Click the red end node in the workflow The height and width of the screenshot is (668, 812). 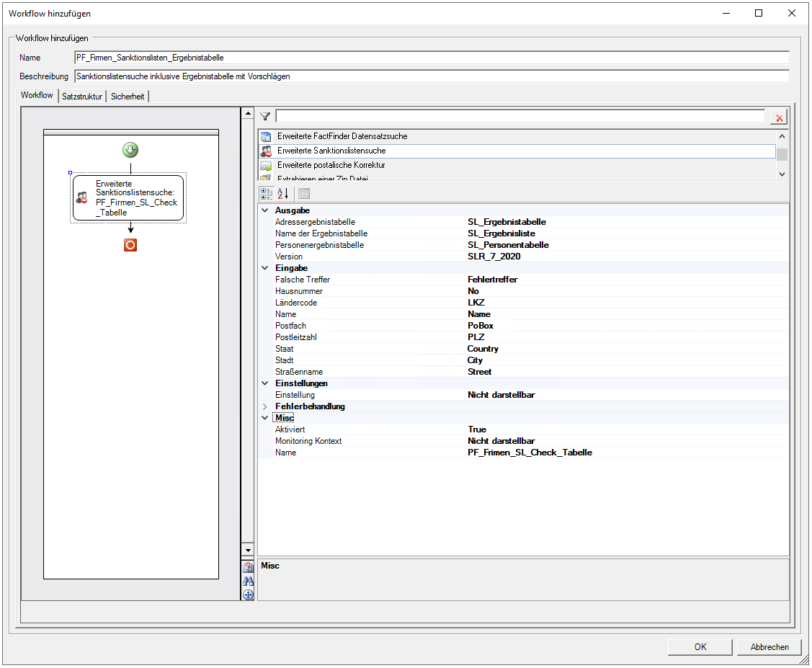[130, 245]
